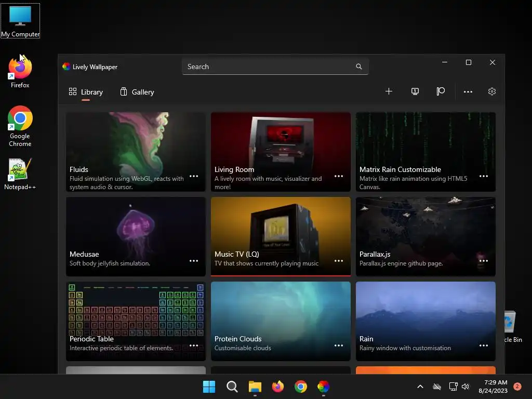Select the Google Chrome desktop shortcut
Viewport: 532px width, 399px height.
tap(20, 126)
